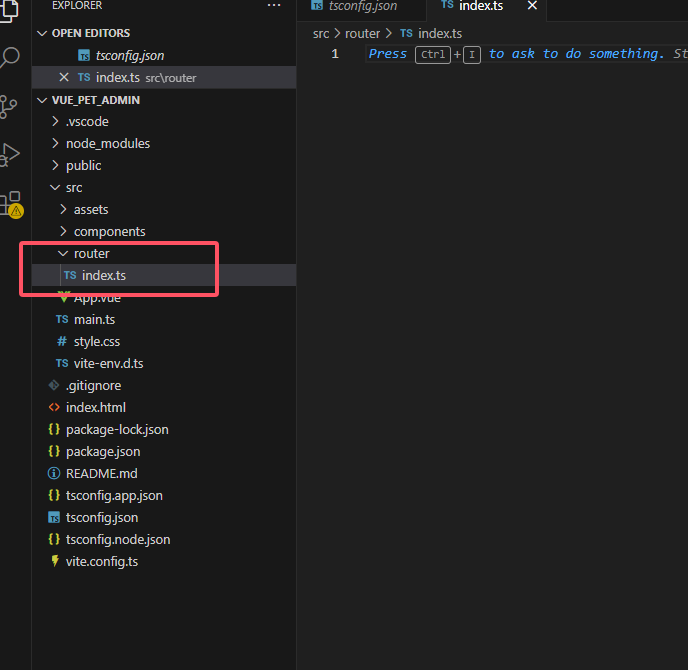
Task: Click router in the breadcrumb path
Action: click(362, 34)
